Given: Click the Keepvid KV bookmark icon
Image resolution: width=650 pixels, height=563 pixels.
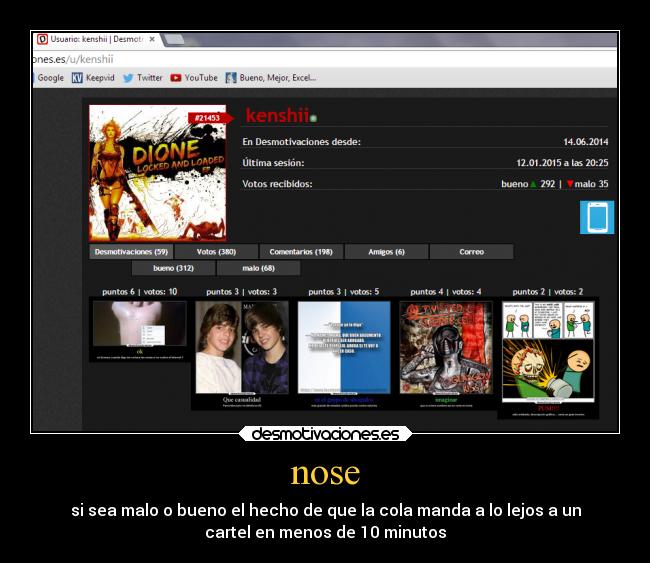Looking at the screenshot, I should point(77,78).
